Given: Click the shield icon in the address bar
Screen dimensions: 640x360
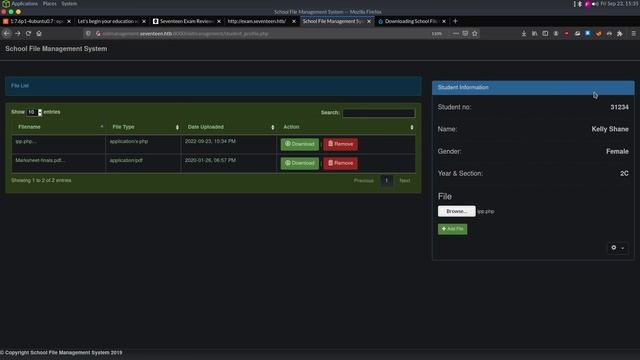Looking at the screenshot, I should [88, 33].
